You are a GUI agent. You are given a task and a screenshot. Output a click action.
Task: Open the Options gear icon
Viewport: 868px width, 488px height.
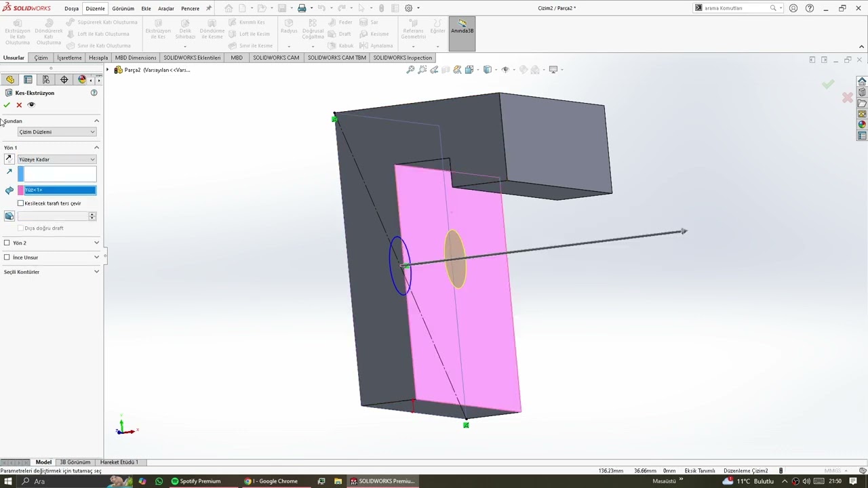[x=408, y=8]
